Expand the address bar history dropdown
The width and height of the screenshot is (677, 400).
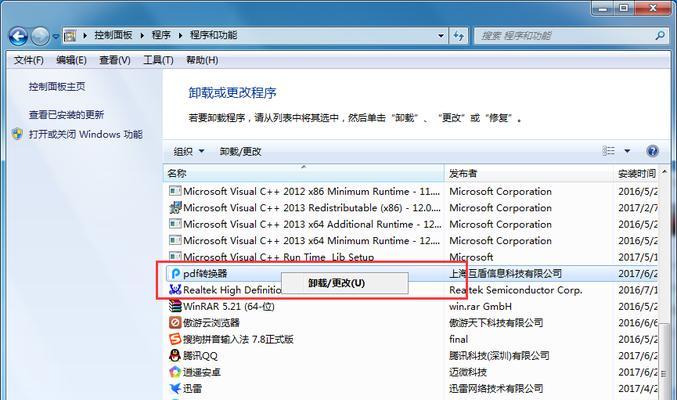pyautogui.click(x=440, y=36)
